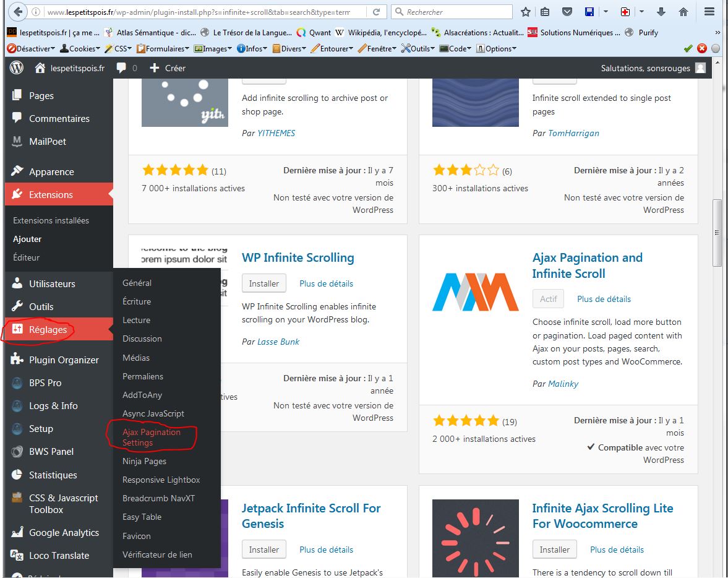The height and width of the screenshot is (578, 728).
Task: Reload the page with the refresh icon
Action: (375, 12)
